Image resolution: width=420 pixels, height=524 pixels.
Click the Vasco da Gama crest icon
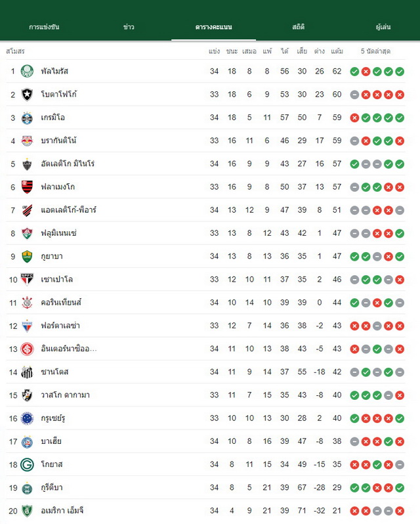[27, 395]
